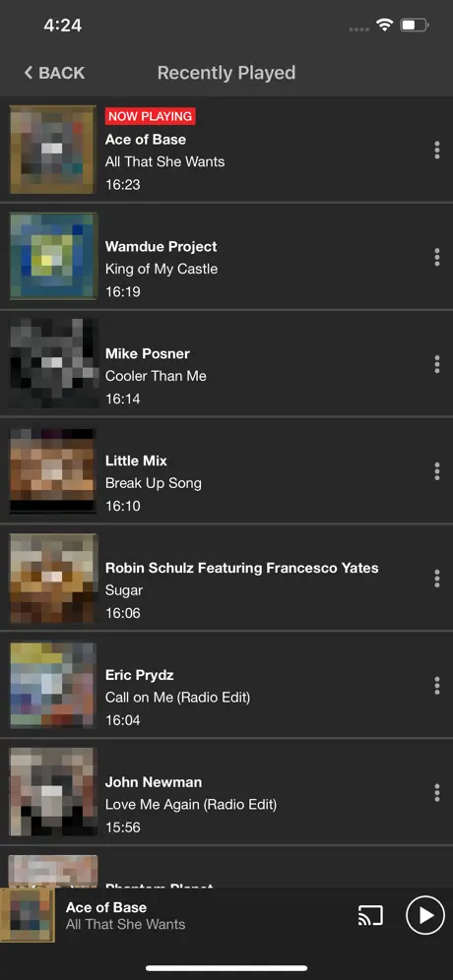Open more options for Little Mix track
Viewport: 453px width, 980px height.
tap(436, 471)
